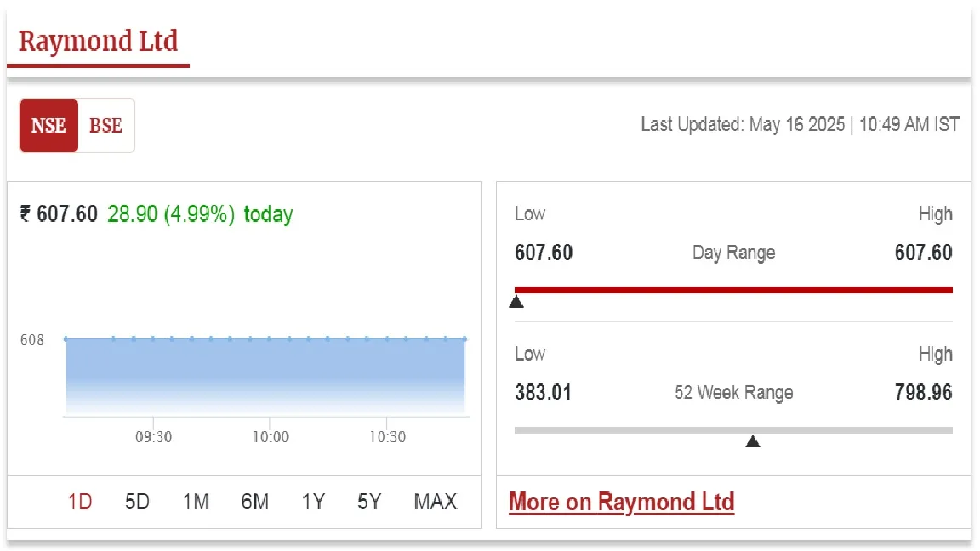The width and height of the screenshot is (980, 551).
Task: Select the MAX chart range tab
Action: [x=436, y=502]
